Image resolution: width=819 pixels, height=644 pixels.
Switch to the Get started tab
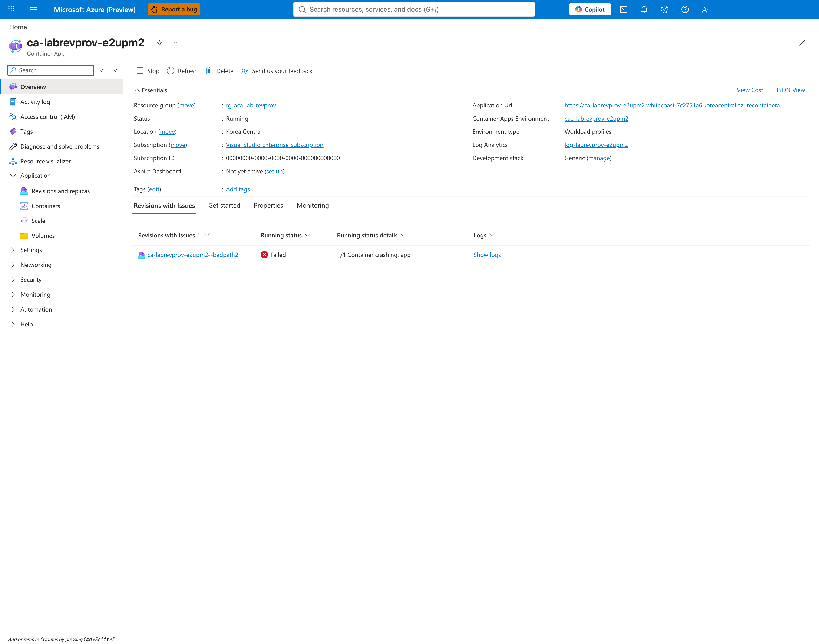click(224, 205)
